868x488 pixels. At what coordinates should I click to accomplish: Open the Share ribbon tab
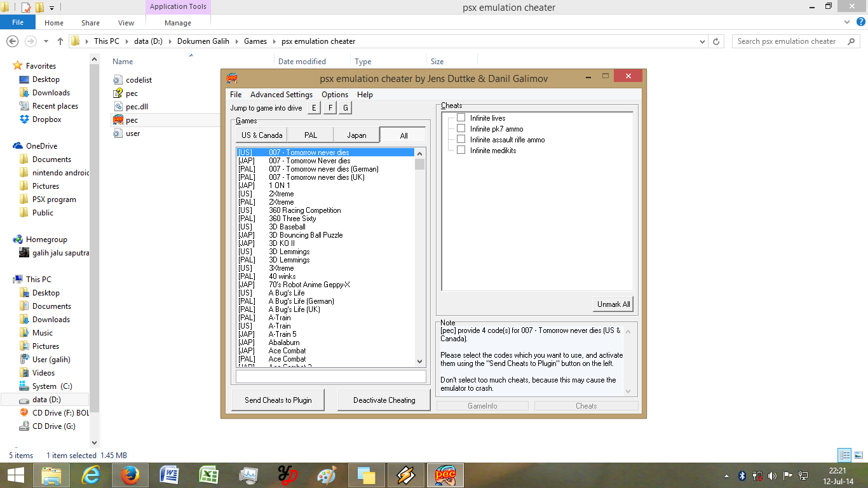point(90,23)
